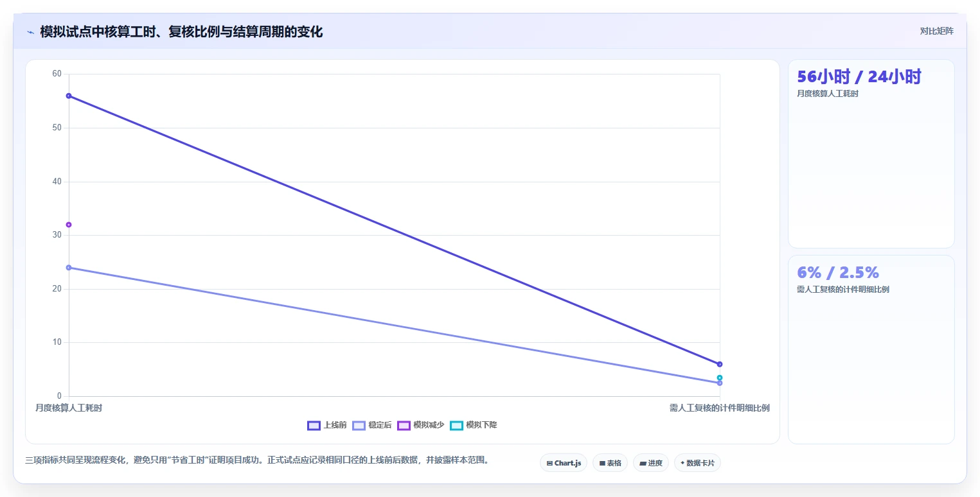The image size is (980, 497).
Task: Click the footnote beginning 三项指标共同呈现
Action: tap(257, 460)
